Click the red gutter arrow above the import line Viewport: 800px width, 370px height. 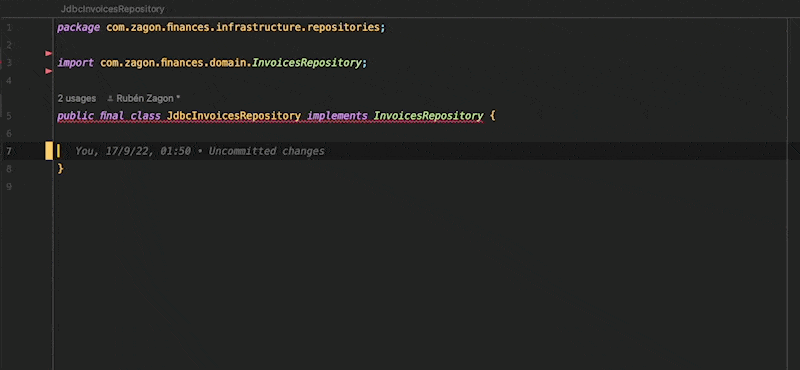click(x=49, y=54)
